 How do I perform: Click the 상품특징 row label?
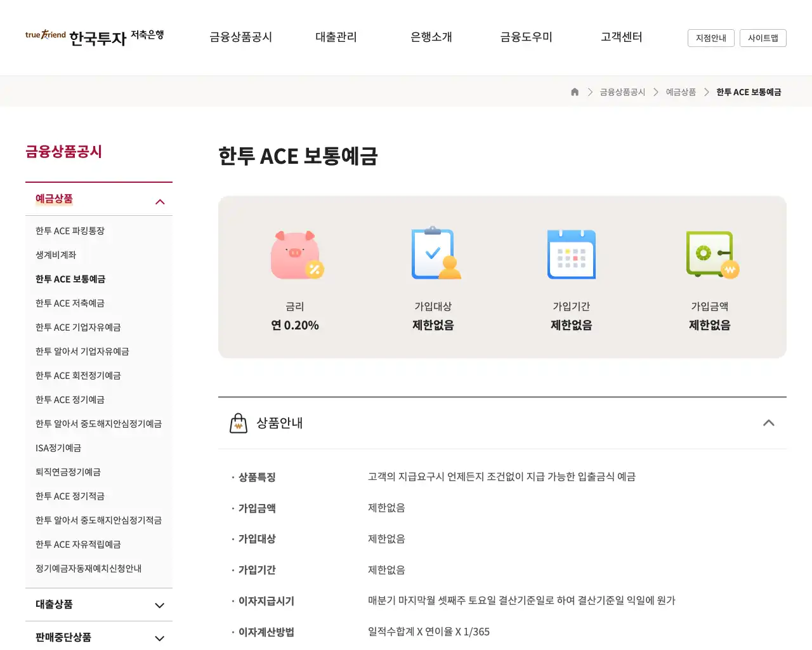(257, 477)
